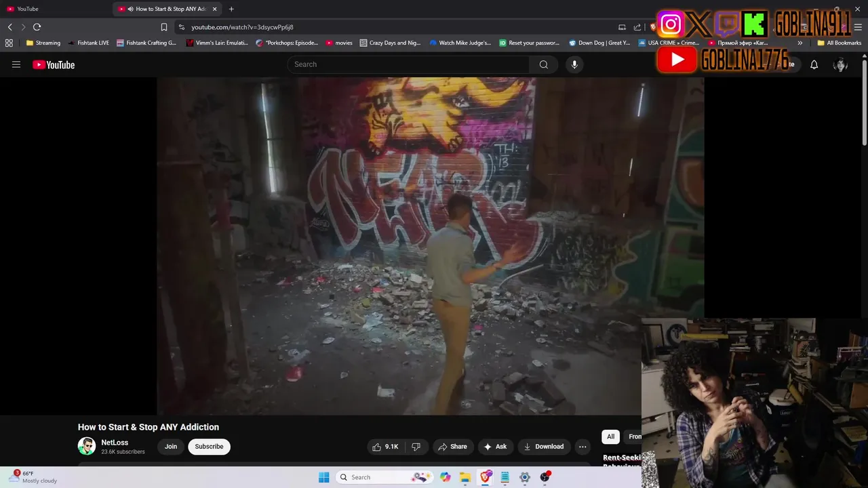Reload the current page
Image resolution: width=868 pixels, height=488 pixels.
(37, 27)
